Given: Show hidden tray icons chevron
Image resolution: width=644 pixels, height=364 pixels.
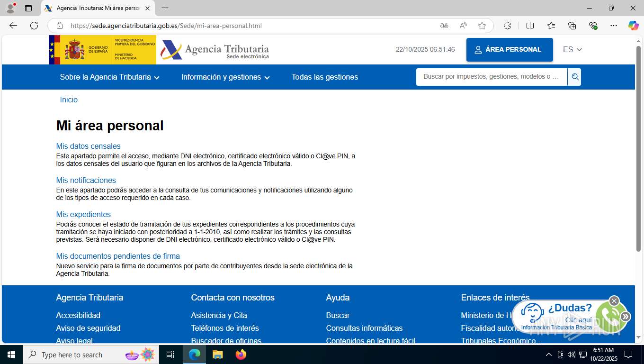Looking at the screenshot, I should [x=549, y=355].
